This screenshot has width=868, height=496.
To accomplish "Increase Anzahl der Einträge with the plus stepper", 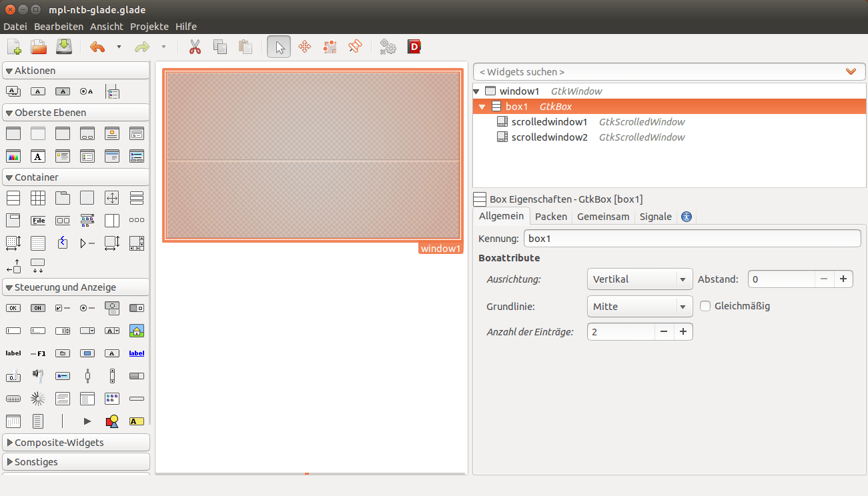I will click(683, 331).
